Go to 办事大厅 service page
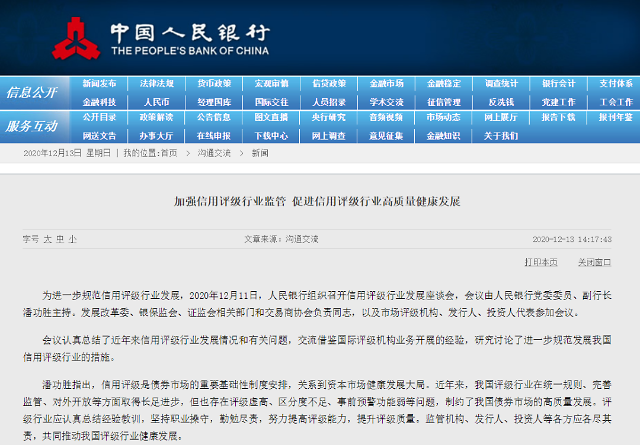This screenshot has height=445, width=640. (x=157, y=136)
